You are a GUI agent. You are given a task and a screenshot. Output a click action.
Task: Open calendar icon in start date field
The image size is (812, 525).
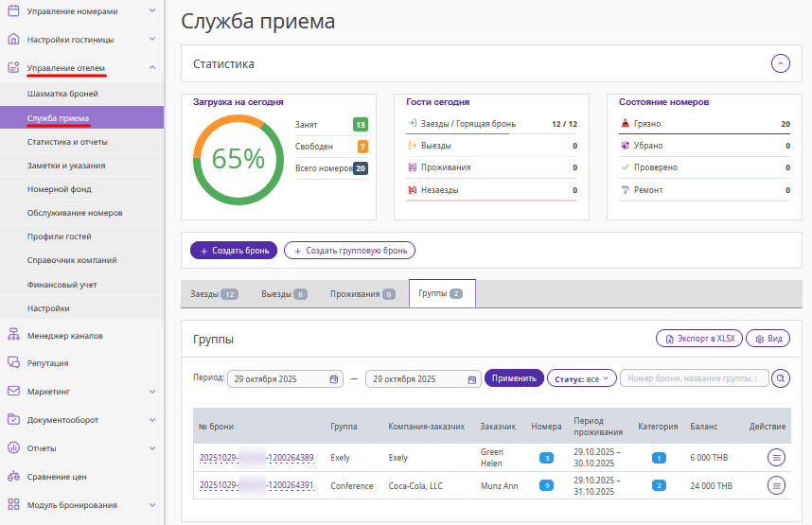334,378
